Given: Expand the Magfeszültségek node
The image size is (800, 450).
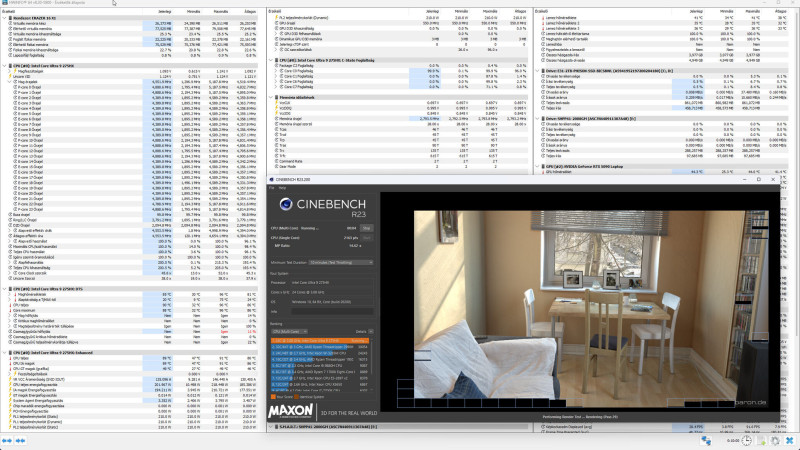Looking at the screenshot, I should (x=10, y=71).
